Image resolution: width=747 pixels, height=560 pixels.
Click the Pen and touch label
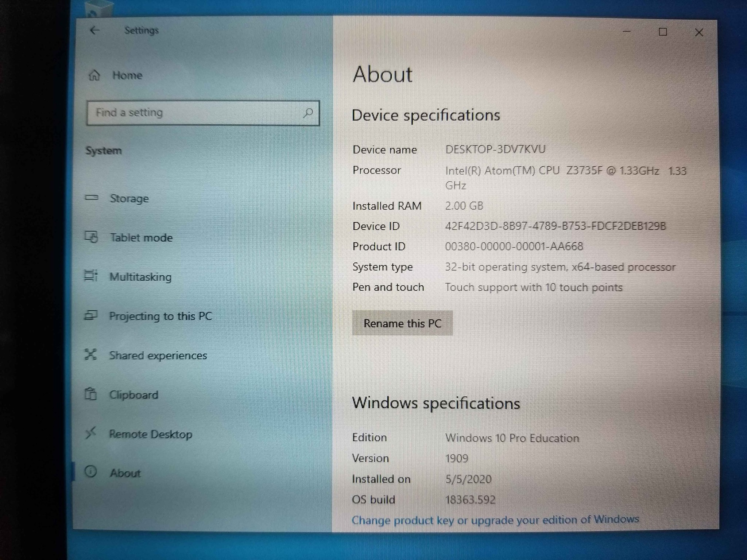(x=388, y=287)
